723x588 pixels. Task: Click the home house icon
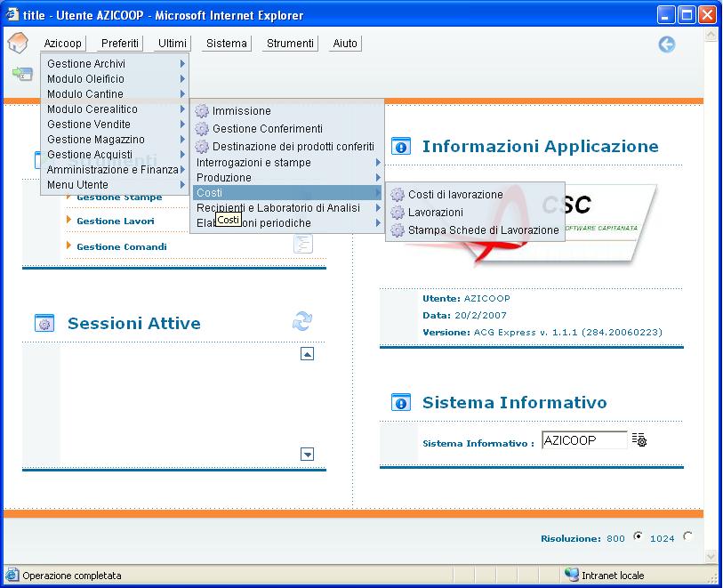tap(18, 44)
